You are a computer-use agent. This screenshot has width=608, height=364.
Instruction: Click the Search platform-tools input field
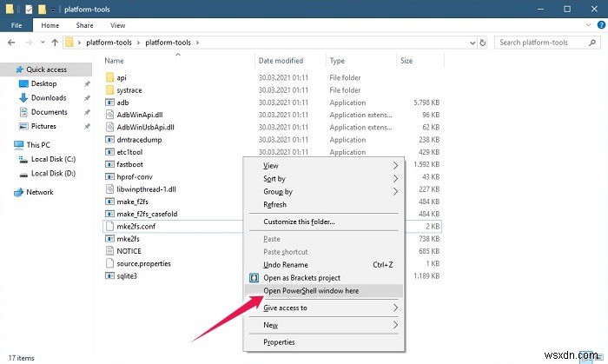coord(545,42)
